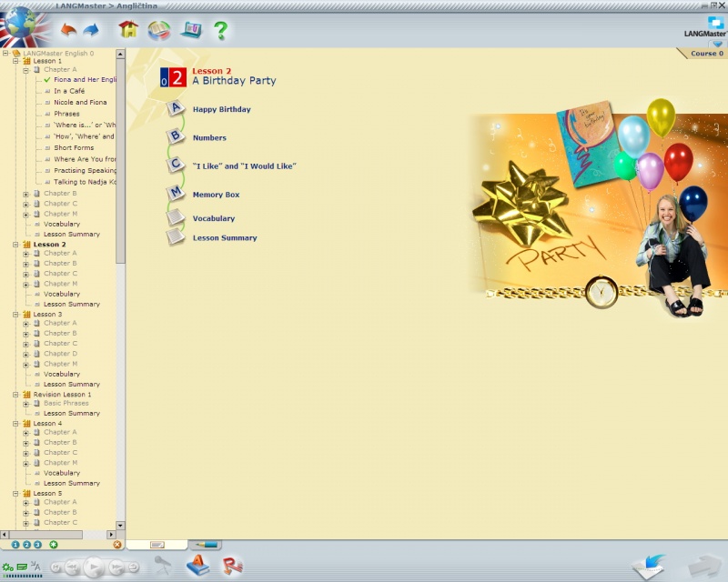
Task: Open the Happy Birthday chapter link
Action: point(222,109)
